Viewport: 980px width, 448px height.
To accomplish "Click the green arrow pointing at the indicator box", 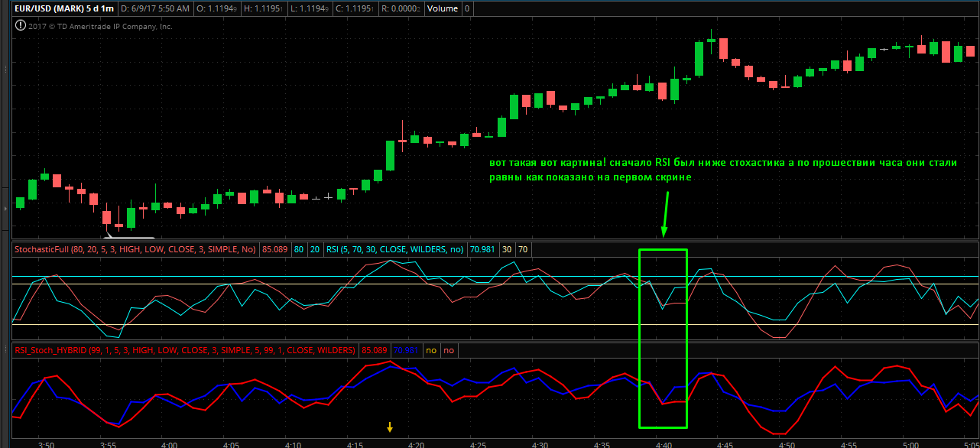I will point(666,214).
